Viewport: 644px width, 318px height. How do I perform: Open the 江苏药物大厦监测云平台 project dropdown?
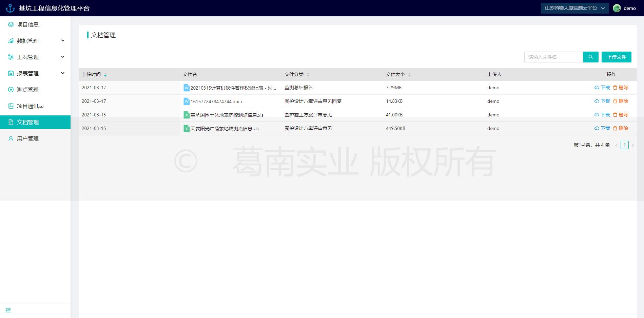click(574, 8)
